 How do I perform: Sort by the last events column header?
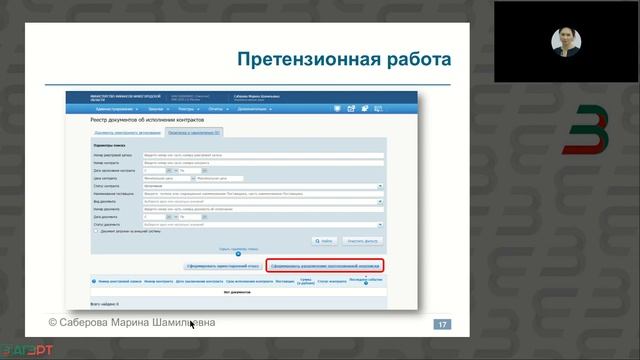(366, 280)
